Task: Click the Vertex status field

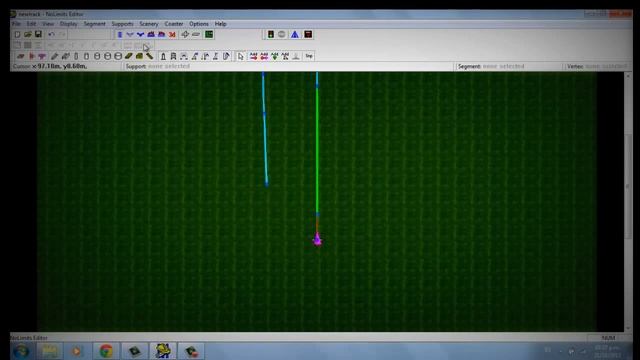Action: tap(597, 66)
